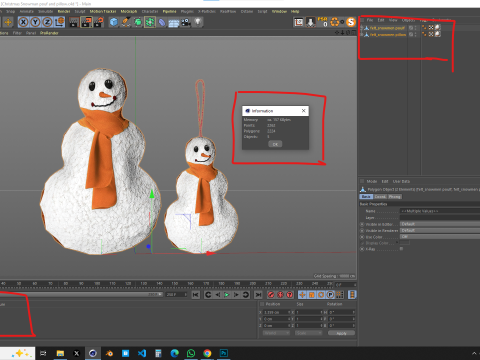
Task: Open the Visible in Renderer dropdown
Action: click(x=440, y=230)
